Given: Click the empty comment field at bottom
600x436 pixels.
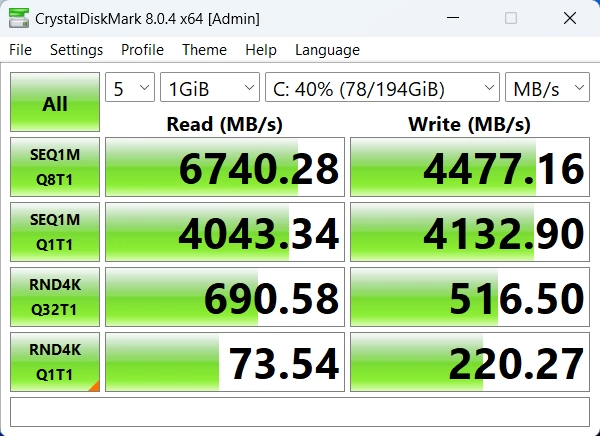Looking at the screenshot, I should (x=300, y=411).
